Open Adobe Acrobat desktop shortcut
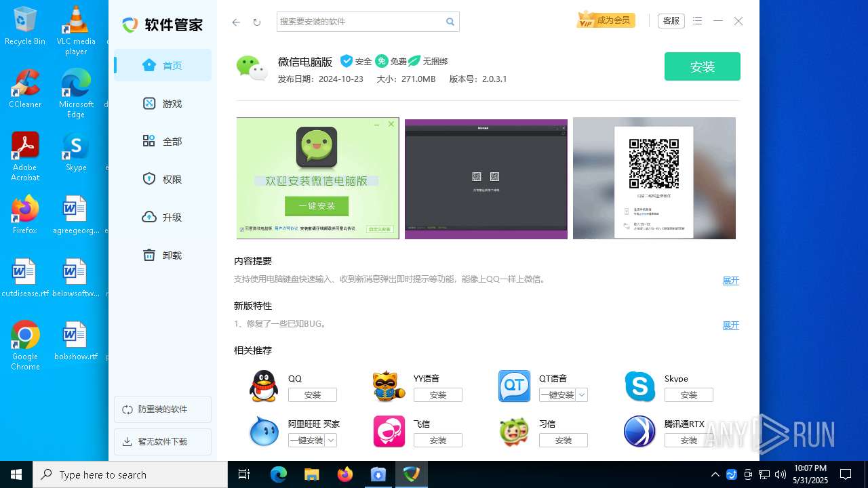The height and width of the screenshot is (488, 868). 25,157
